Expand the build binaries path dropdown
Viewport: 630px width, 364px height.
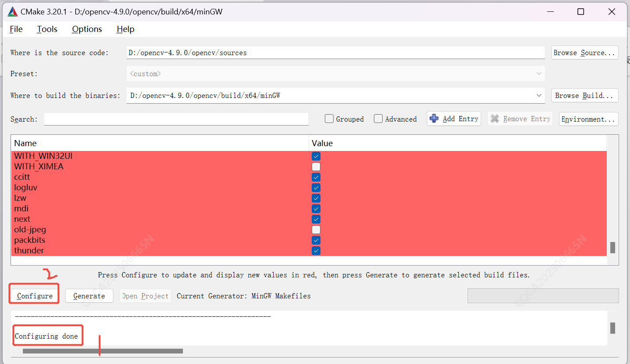539,95
